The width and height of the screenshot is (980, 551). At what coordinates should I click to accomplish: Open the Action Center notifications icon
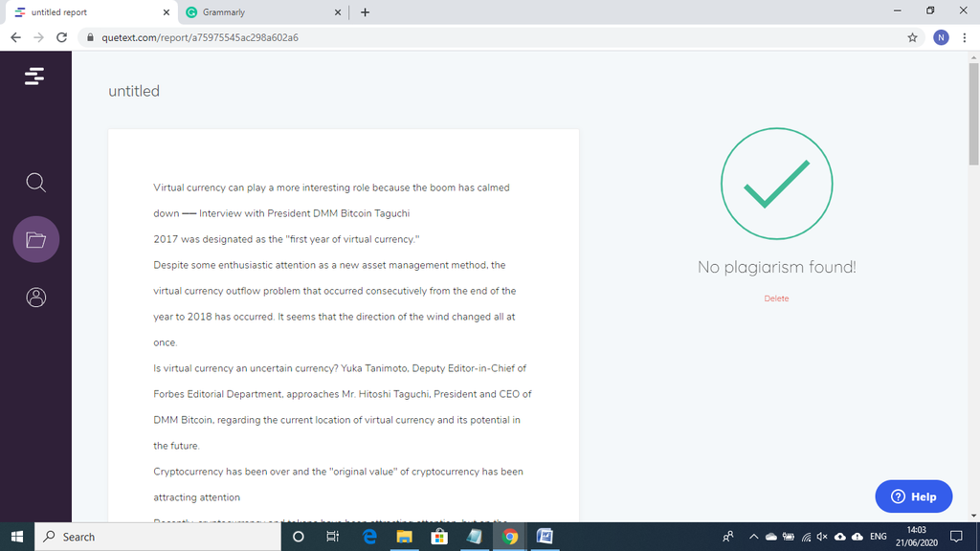point(956,537)
